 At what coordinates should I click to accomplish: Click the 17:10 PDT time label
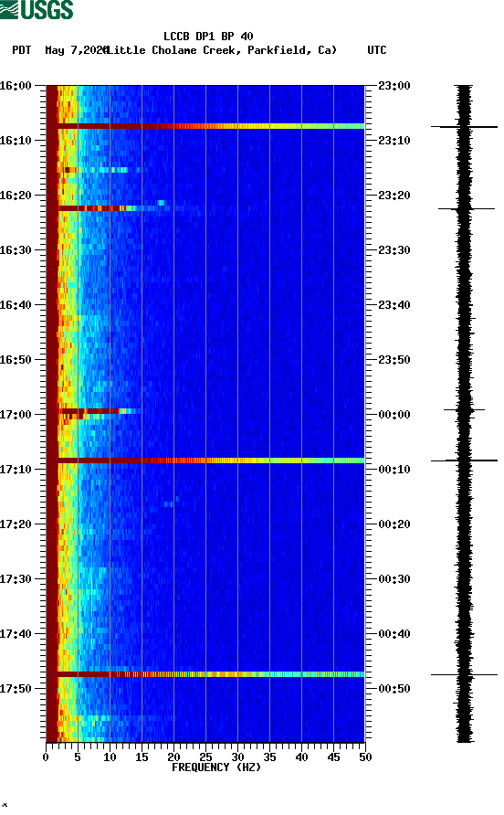coord(16,470)
